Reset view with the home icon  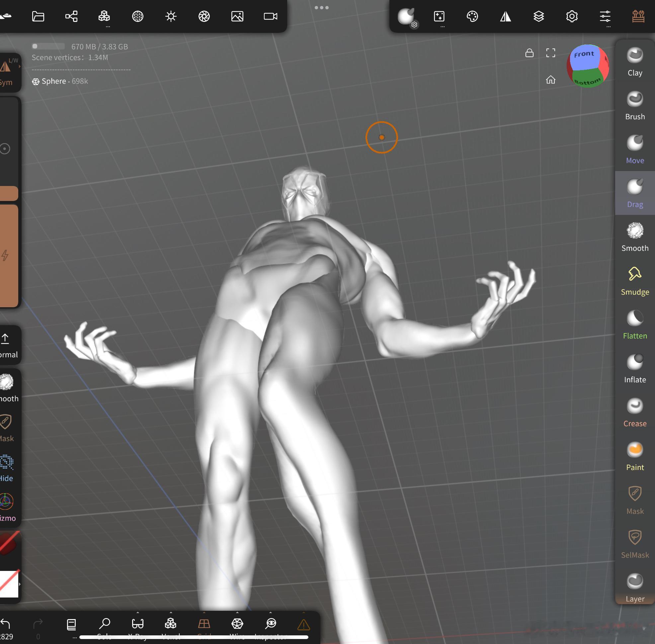(x=550, y=79)
